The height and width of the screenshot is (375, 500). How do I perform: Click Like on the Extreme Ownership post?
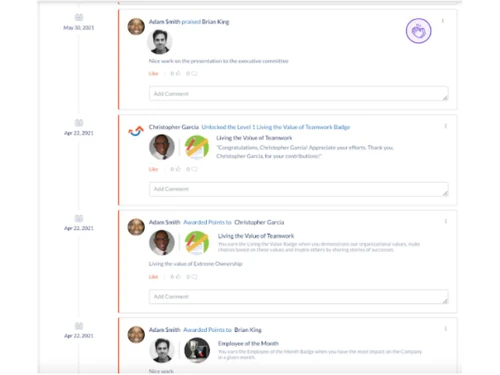(153, 277)
